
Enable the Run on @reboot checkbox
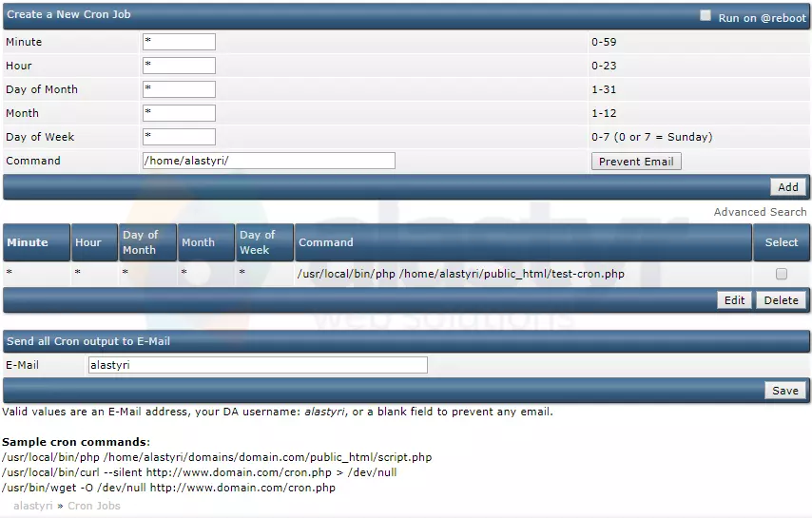pos(705,15)
